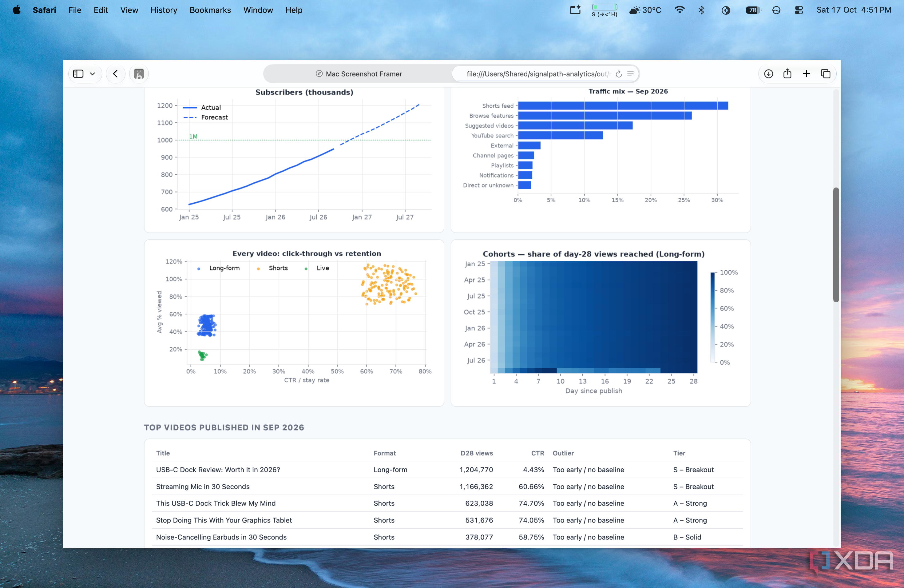Click the page vertical scrollbar thumb
Image resolution: width=904 pixels, height=588 pixels.
click(x=836, y=244)
